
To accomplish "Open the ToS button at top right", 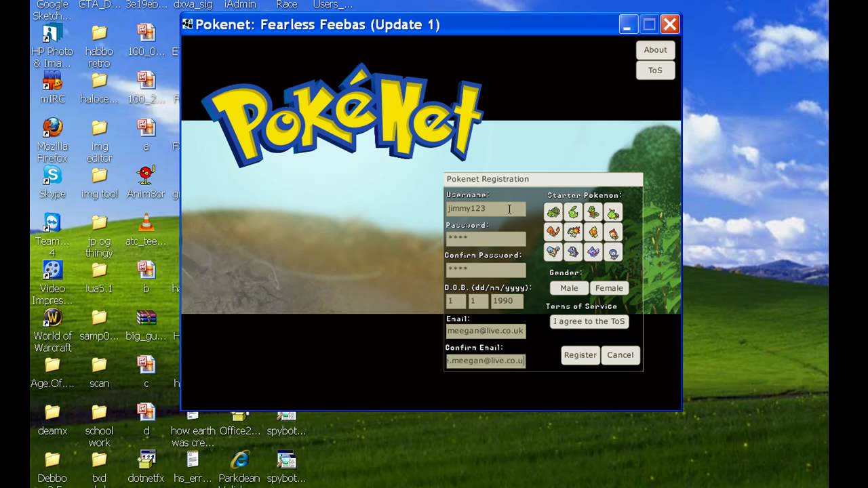I will [655, 70].
